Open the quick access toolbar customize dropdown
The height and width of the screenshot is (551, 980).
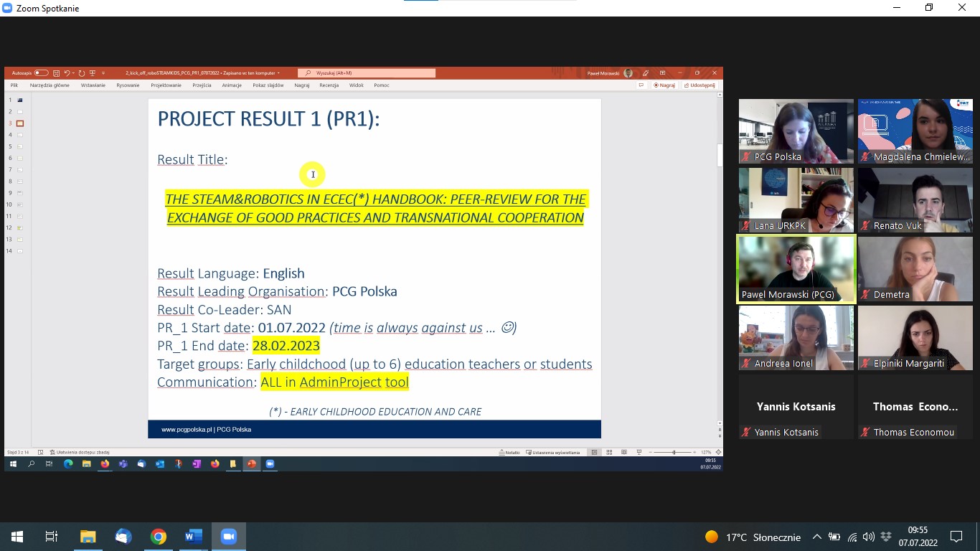(x=103, y=73)
